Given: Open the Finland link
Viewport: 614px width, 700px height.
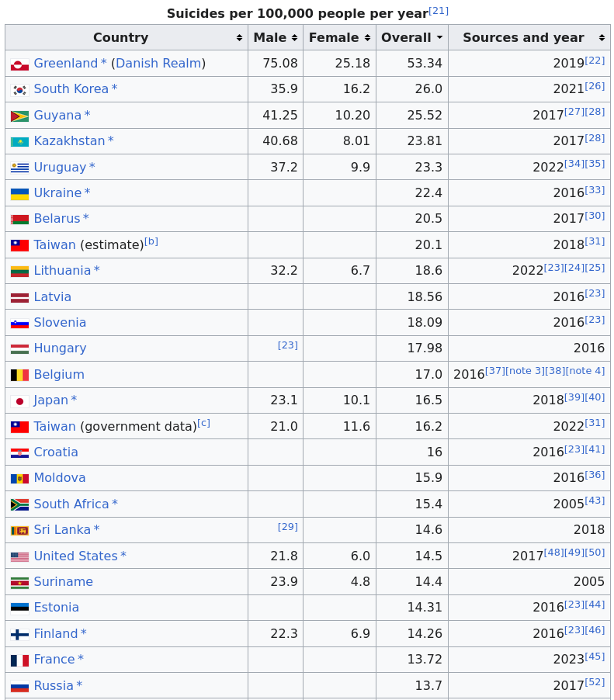Looking at the screenshot, I should coord(56,633).
